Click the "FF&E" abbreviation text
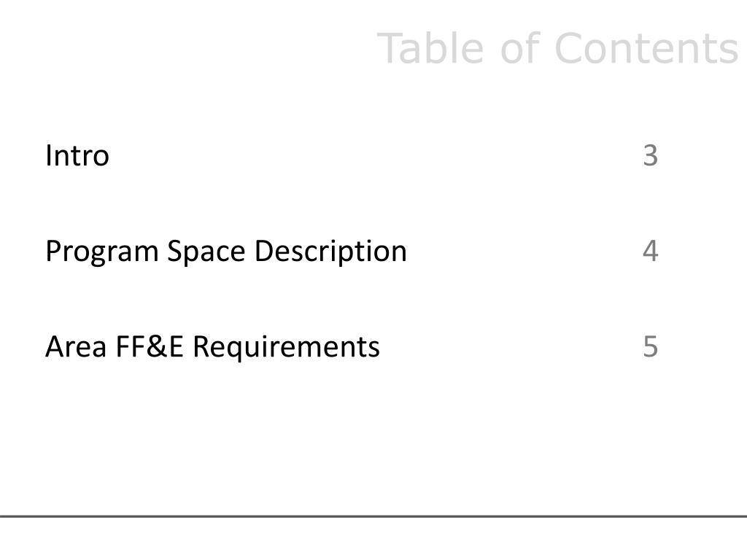The width and height of the screenshot is (747, 560). pos(149,346)
